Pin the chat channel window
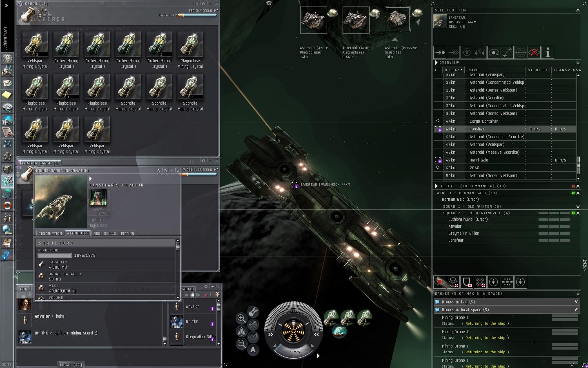588x368 pixels. click(x=206, y=286)
